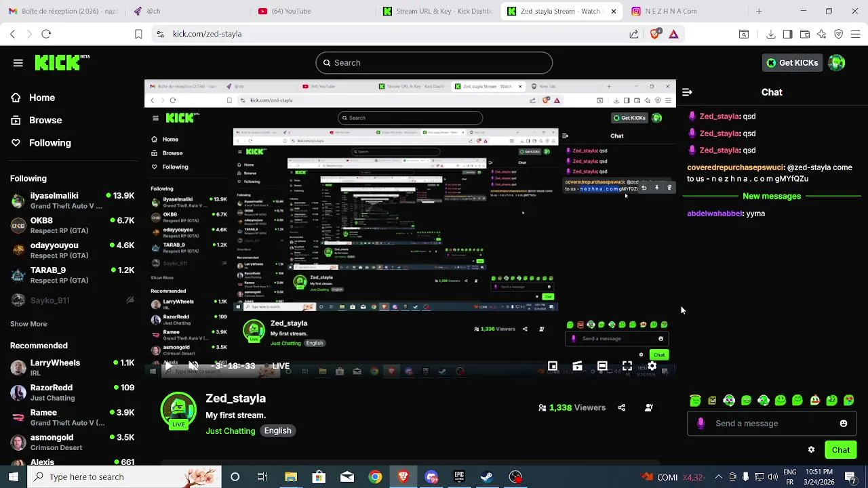The width and height of the screenshot is (868, 488).
Task: Open RazorRedd recommended channel
Action: click(x=73, y=392)
